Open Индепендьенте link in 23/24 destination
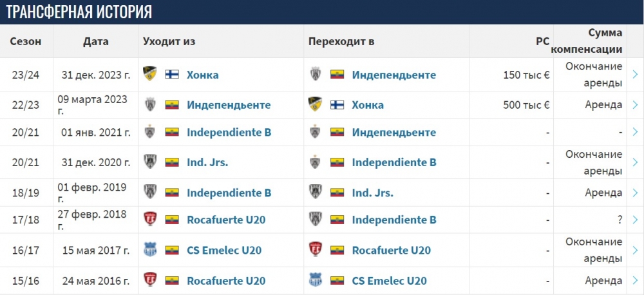 (394, 75)
